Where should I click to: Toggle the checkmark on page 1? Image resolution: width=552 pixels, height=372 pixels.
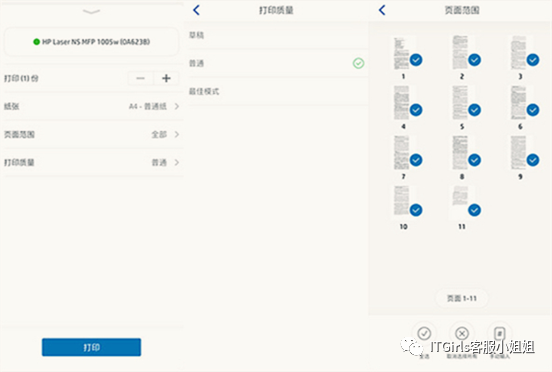(x=416, y=60)
